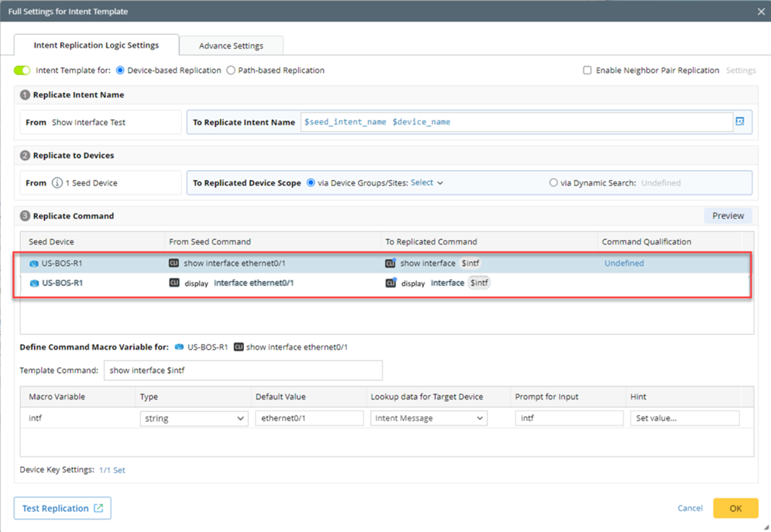This screenshot has width=771, height=532.
Task: Click the Template Command input field
Action: [x=243, y=370]
